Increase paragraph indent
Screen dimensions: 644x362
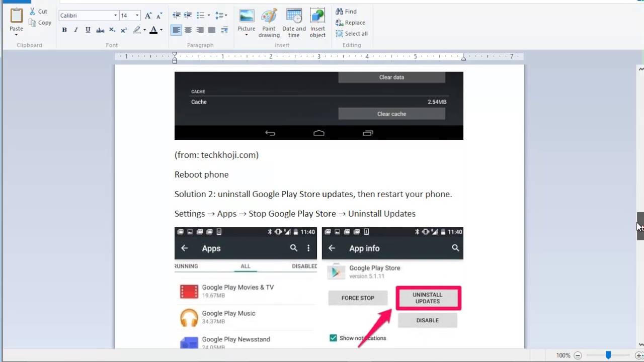click(x=188, y=16)
